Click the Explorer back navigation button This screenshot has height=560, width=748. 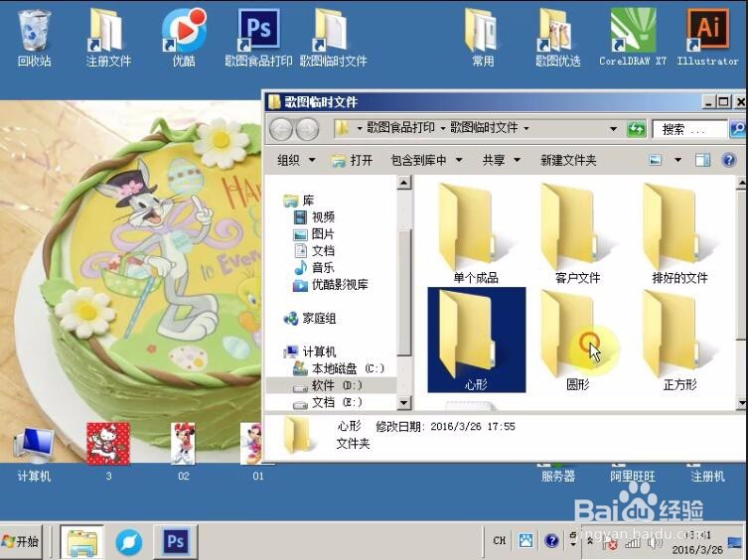point(281,129)
